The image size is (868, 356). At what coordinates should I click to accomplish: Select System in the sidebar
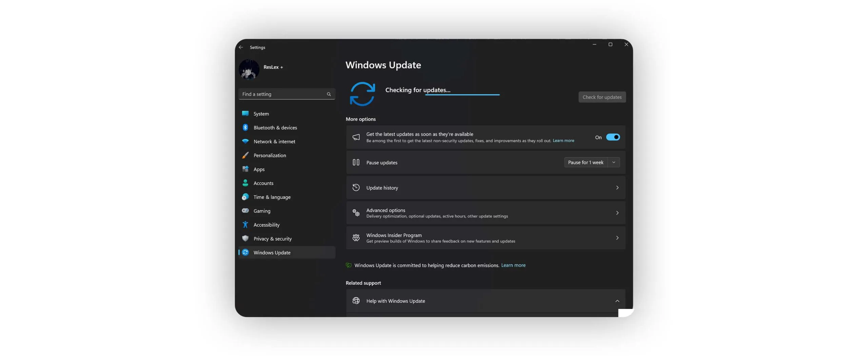pyautogui.click(x=261, y=114)
